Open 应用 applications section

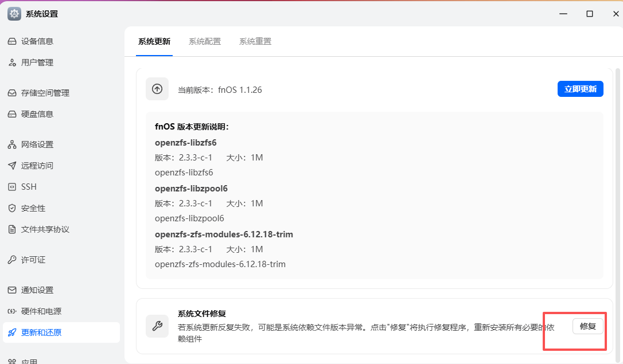tap(32, 360)
